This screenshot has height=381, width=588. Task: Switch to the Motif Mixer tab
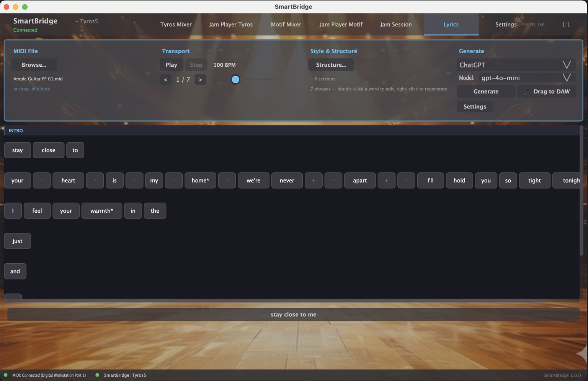286,24
